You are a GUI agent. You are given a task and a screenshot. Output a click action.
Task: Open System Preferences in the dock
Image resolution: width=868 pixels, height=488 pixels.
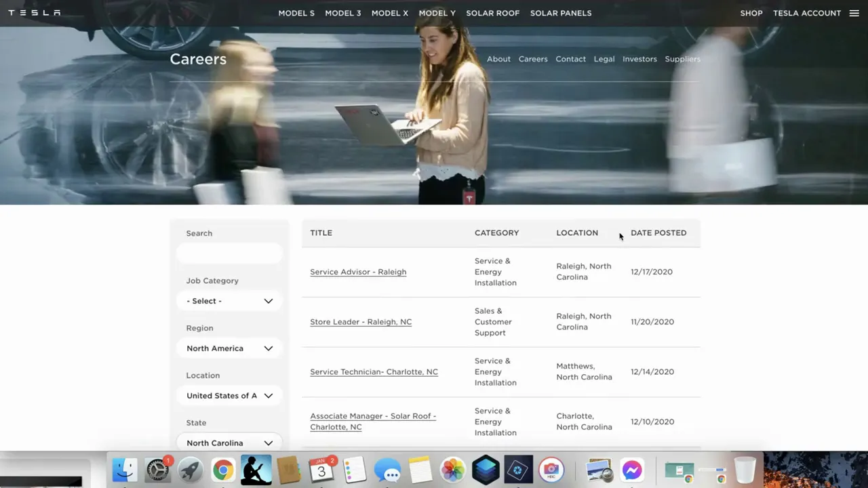tap(157, 470)
